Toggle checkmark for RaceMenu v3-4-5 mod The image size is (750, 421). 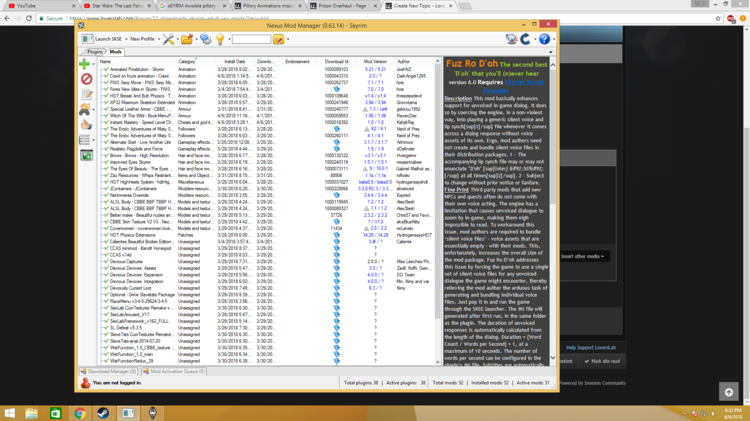pyautogui.click(x=106, y=301)
